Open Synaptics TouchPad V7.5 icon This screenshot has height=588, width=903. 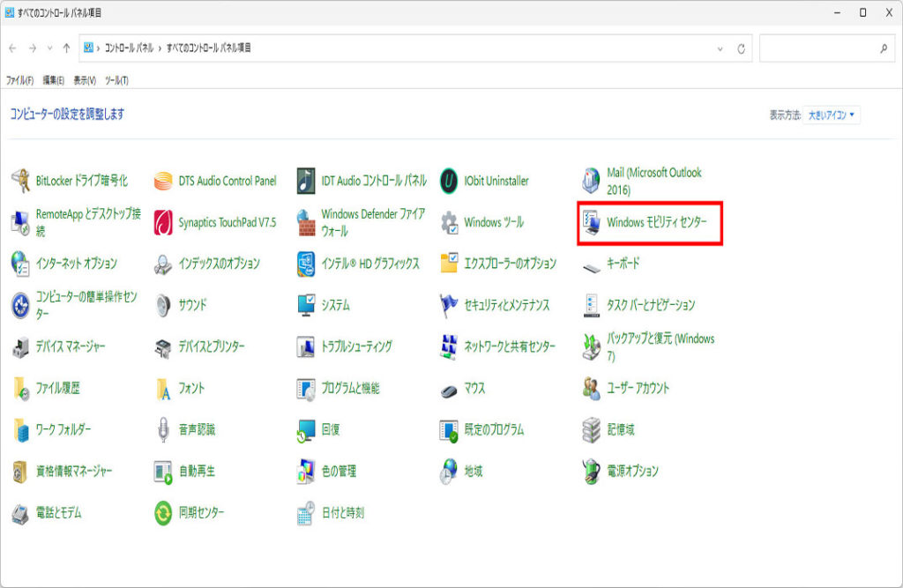164,222
